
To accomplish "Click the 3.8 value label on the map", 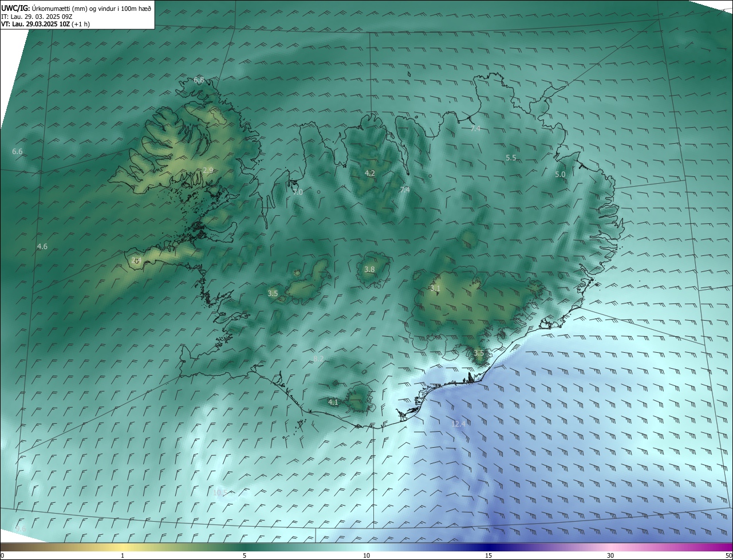I will click(369, 269).
